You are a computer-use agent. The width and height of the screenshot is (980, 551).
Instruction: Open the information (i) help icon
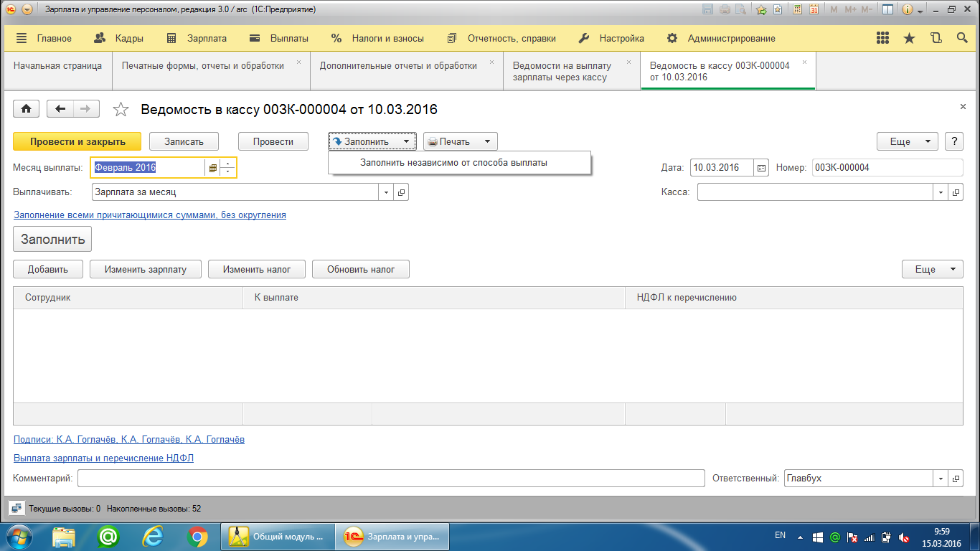pos(907,10)
